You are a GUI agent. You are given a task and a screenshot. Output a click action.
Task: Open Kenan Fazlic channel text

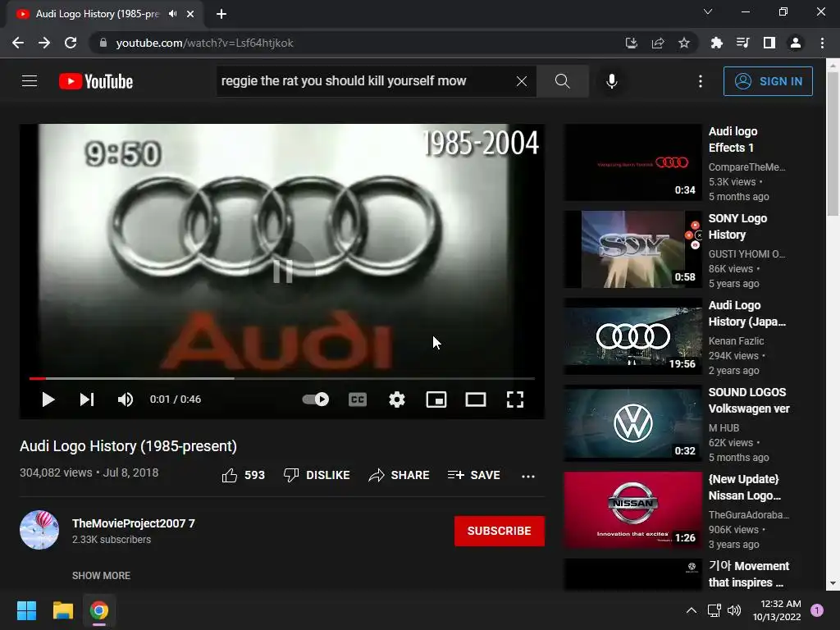tap(736, 340)
